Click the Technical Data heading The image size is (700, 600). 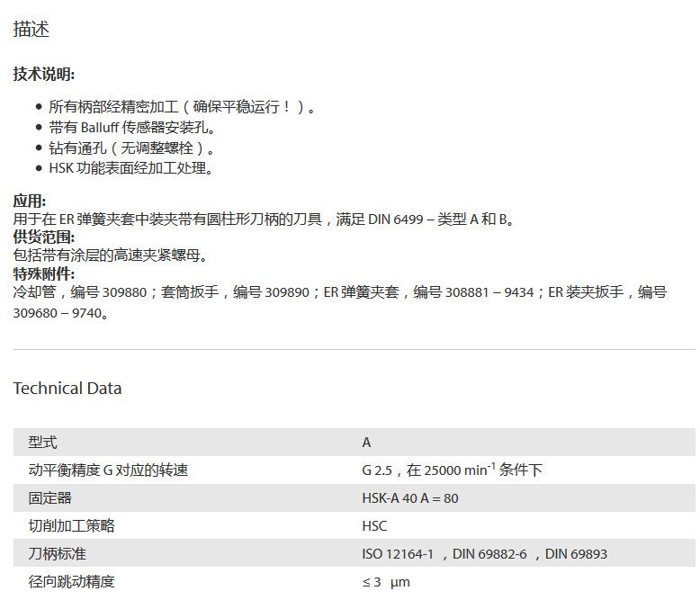[x=67, y=389]
